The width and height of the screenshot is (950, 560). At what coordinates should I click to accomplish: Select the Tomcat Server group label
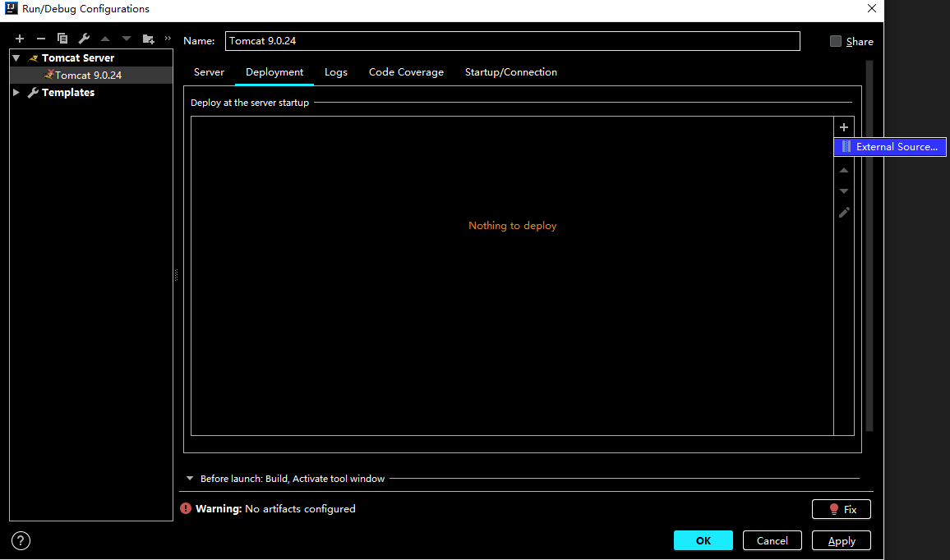point(78,58)
